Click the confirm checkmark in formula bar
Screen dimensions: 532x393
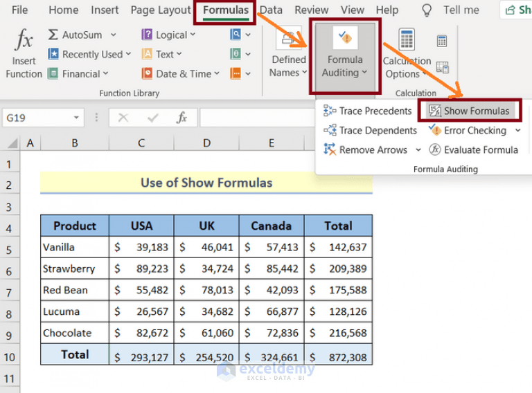pos(153,118)
